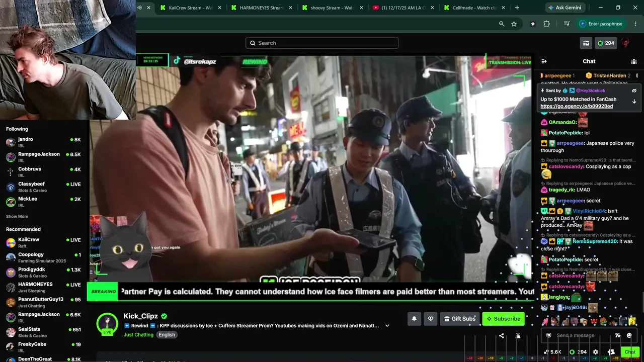Click the VinylRichie84 username in chat
The image size is (644, 362).
[x=589, y=211]
